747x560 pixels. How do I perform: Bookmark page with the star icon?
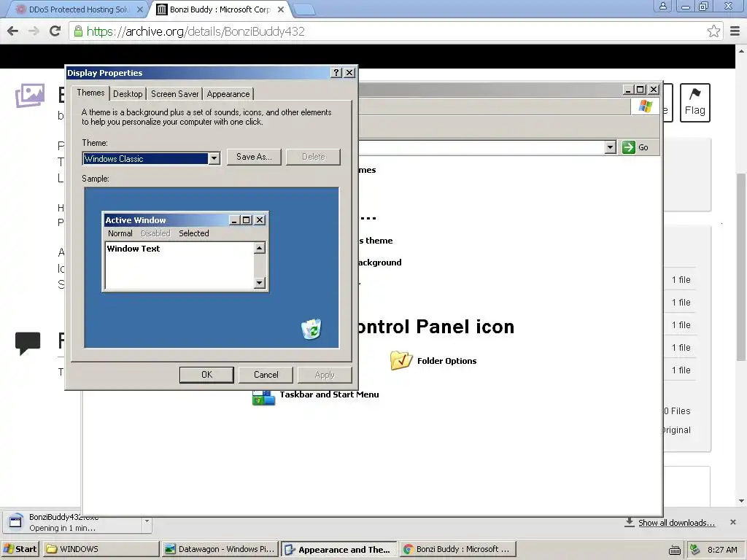pyautogui.click(x=713, y=31)
